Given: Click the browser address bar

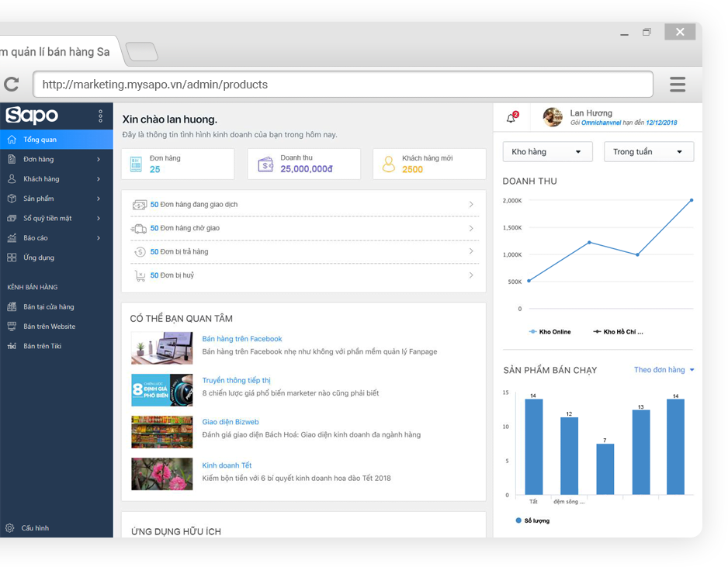Looking at the screenshot, I should pos(342,85).
